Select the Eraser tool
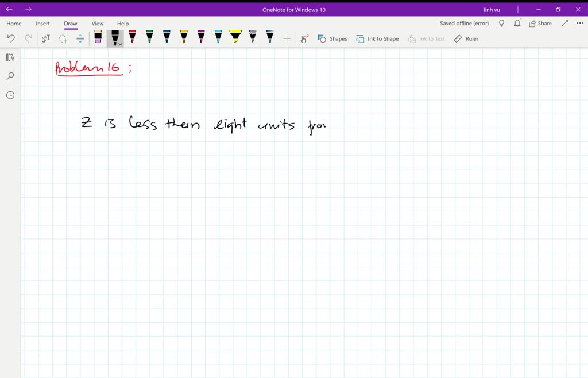The height and width of the screenshot is (378, 588). [98, 38]
